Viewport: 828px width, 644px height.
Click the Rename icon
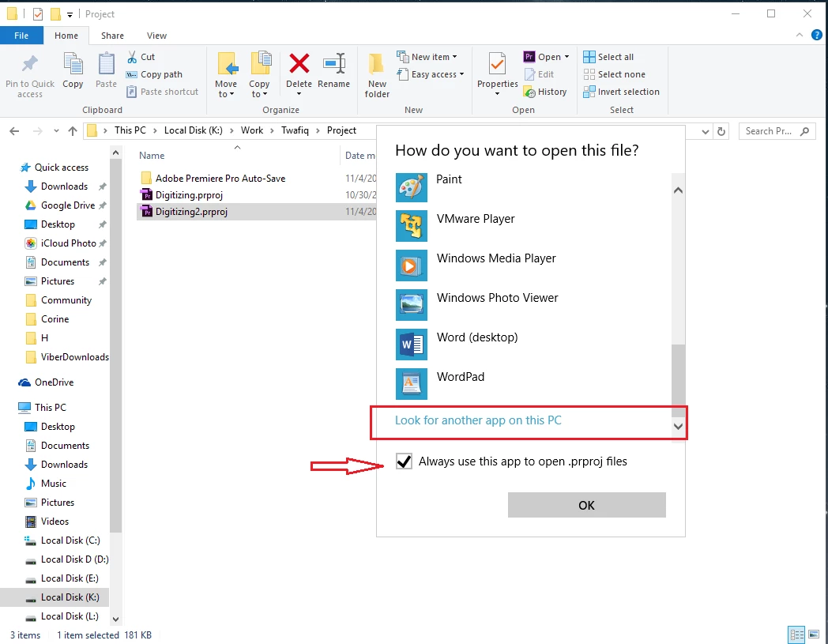coord(334,64)
